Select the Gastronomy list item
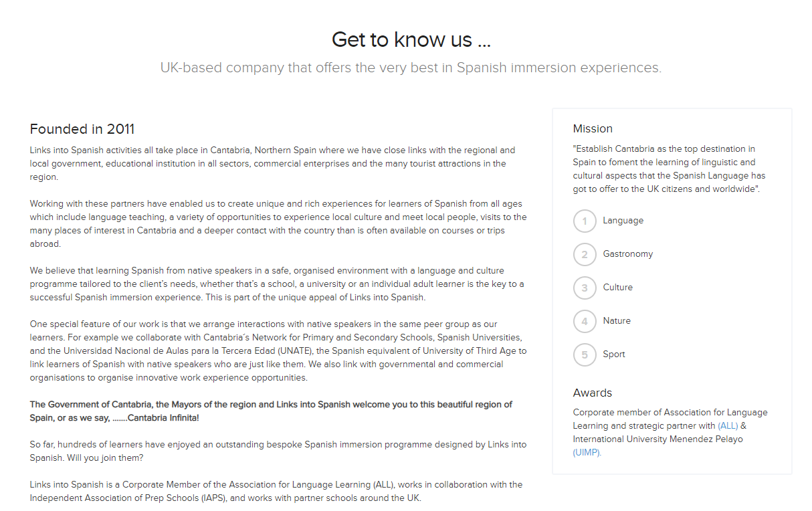Screen dimensions: 812x511 coord(627,254)
